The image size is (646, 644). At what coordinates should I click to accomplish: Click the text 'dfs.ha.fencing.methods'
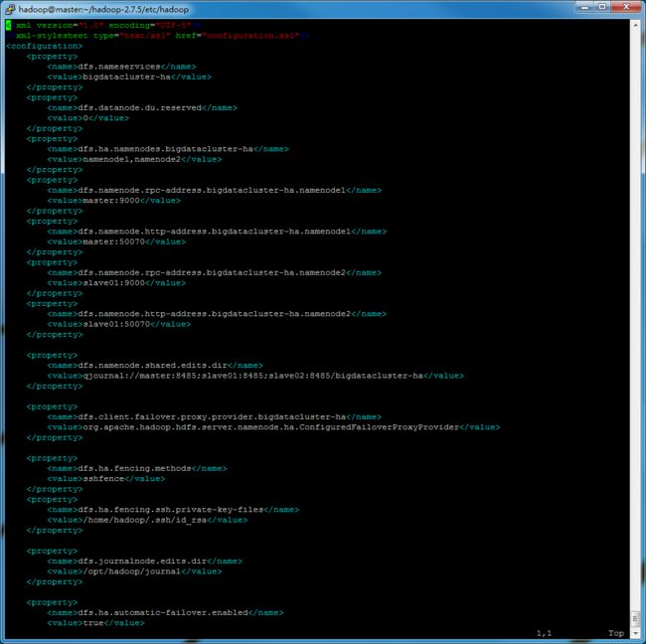(x=134, y=468)
